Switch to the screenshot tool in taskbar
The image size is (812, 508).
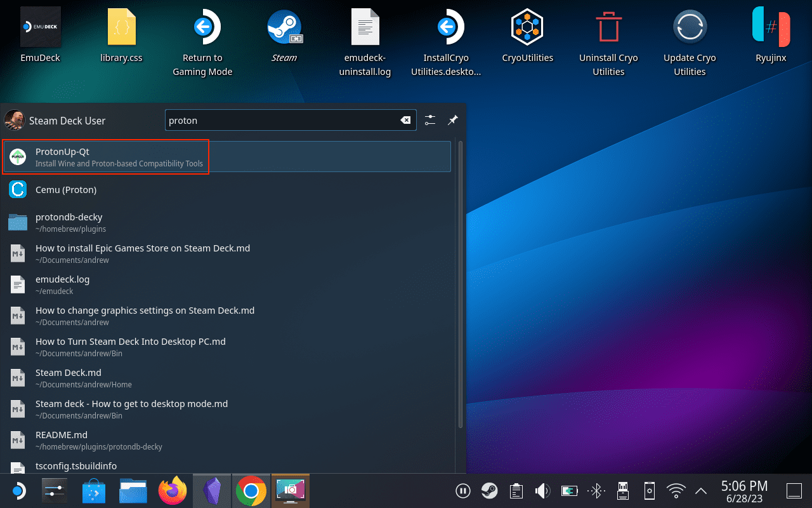(x=291, y=491)
